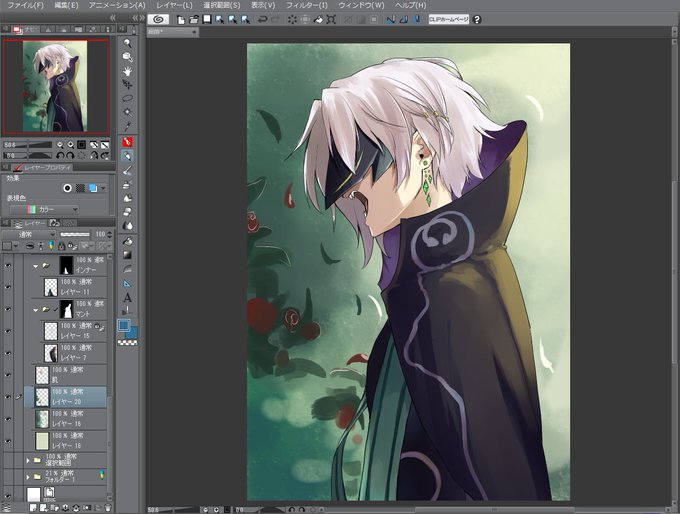This screenshot has width=680, height=514.
Task: Toggle visibility of レイヤー 7
Action: tap(8, 353)
